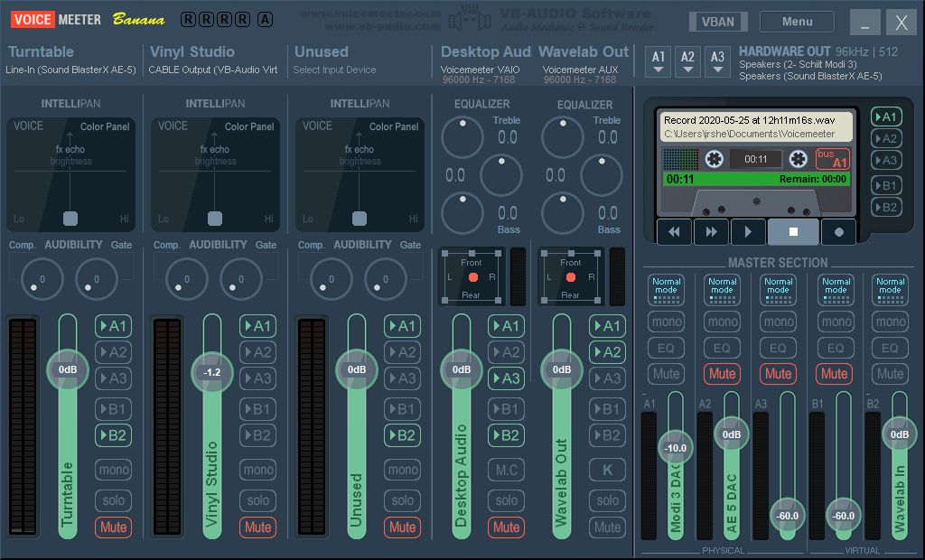Toggle B2 routing on Turntable strip
This screenshot has height=560, width=925.
[x=113, y=435]
